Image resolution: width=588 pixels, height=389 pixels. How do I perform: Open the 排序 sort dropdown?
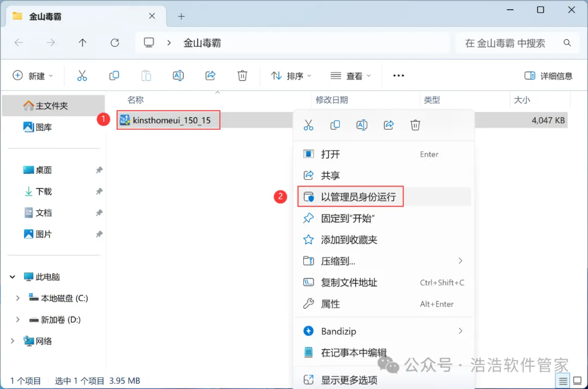(291, 76)
